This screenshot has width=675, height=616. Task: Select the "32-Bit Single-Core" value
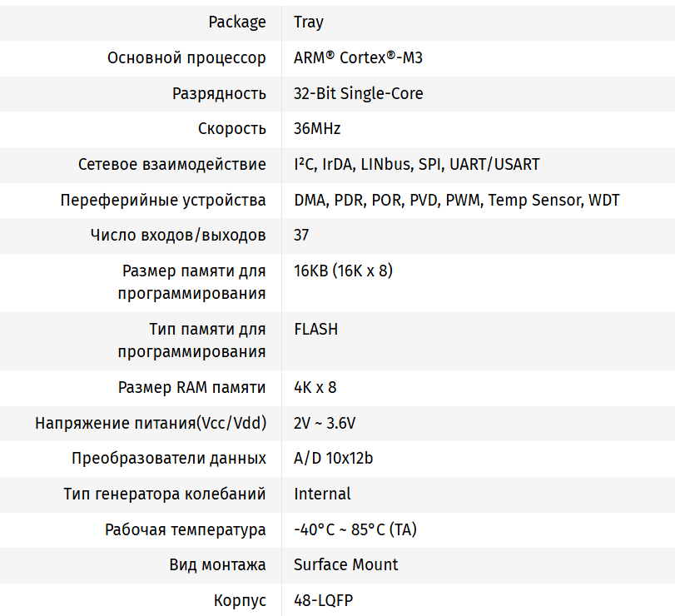(x=358, y=93)
